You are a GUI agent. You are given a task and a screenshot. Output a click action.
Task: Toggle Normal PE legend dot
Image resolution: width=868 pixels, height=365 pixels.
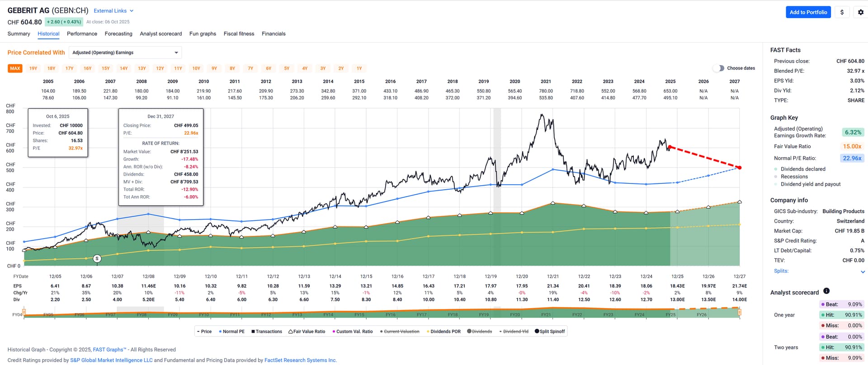point(220,332)
